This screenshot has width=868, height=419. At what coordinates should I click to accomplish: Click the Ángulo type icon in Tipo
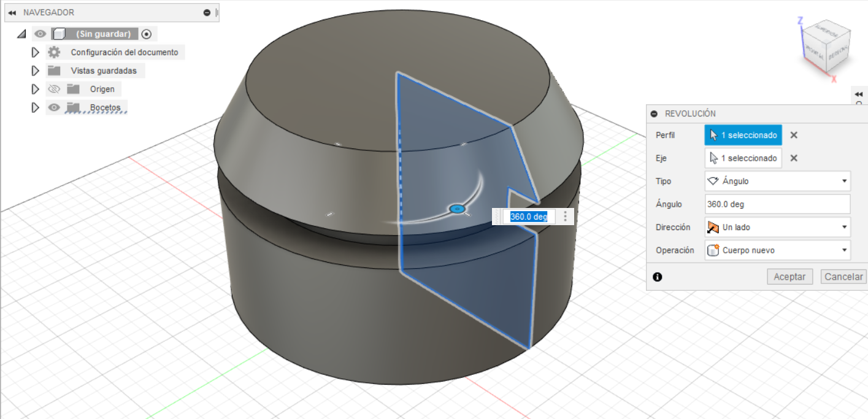713,182
